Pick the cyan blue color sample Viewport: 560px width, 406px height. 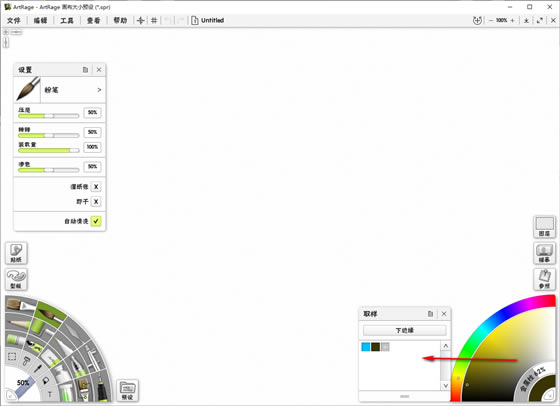(366, 347)
